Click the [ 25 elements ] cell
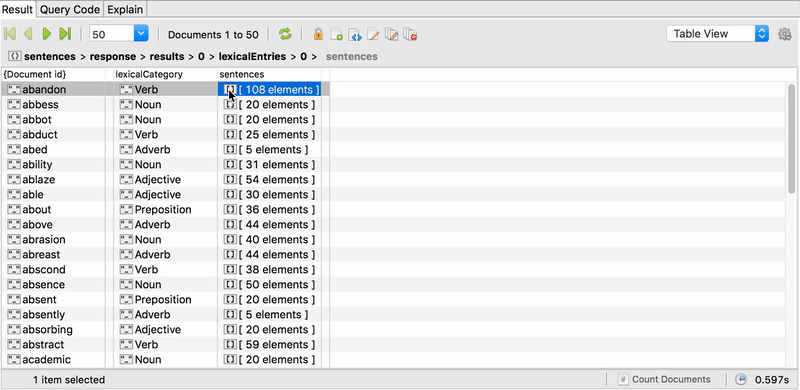The image size is (800, 390). tap(269, 135)
